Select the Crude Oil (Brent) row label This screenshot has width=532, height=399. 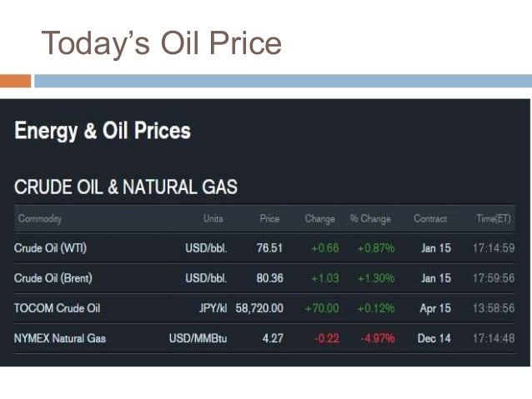pos(53,278)
